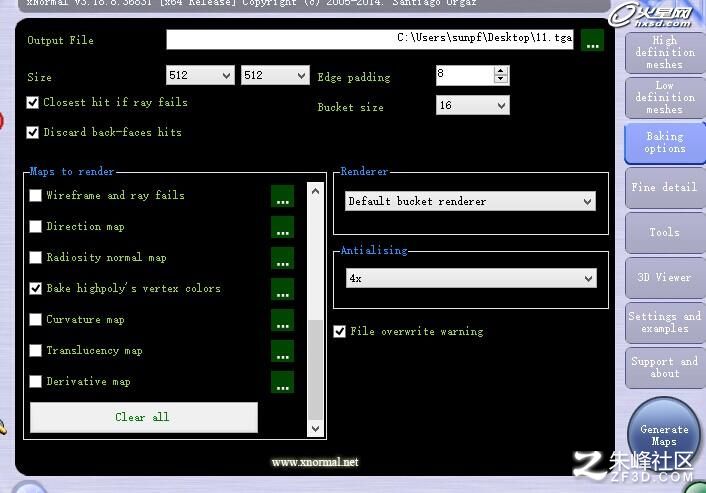
Task: Visit www.xnormal.net link
Action: click(315, 462)
